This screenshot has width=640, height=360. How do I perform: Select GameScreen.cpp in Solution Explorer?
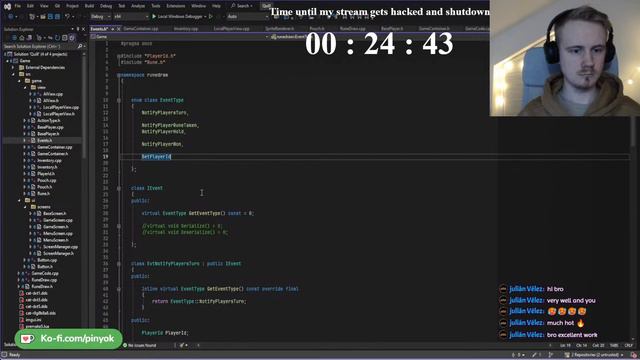coord(58,220)
